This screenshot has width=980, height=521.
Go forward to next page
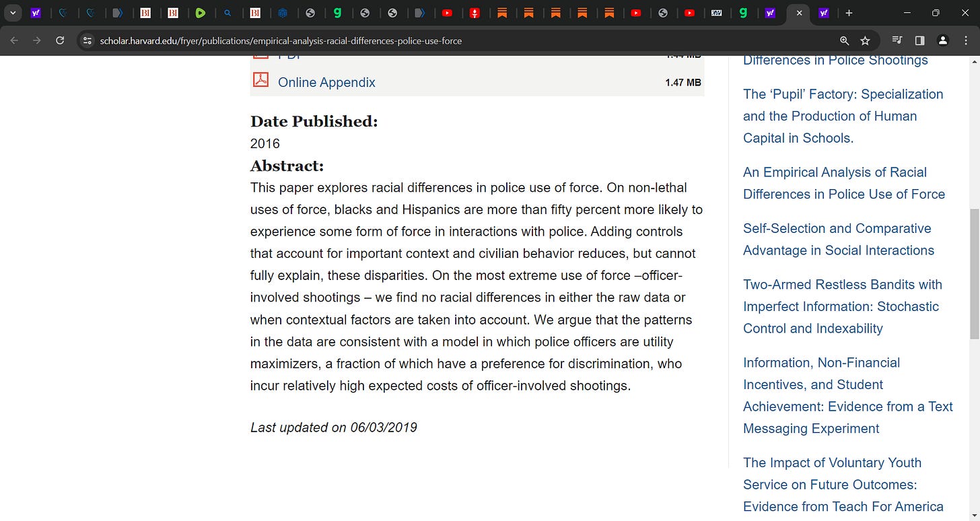tap(37, 40)
